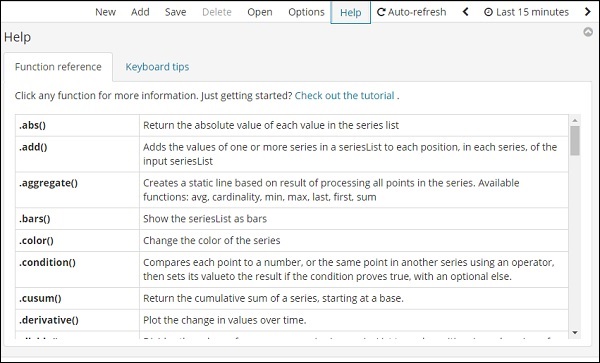Follow the Check out the tutorial link
This screenshot has width=600, height=363.
(344, 95)
